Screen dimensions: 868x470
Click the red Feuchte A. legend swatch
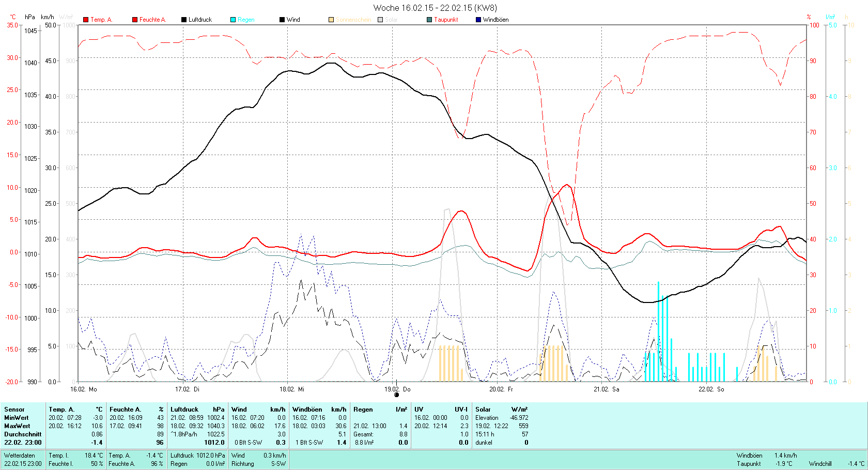(x=135, y=20)
